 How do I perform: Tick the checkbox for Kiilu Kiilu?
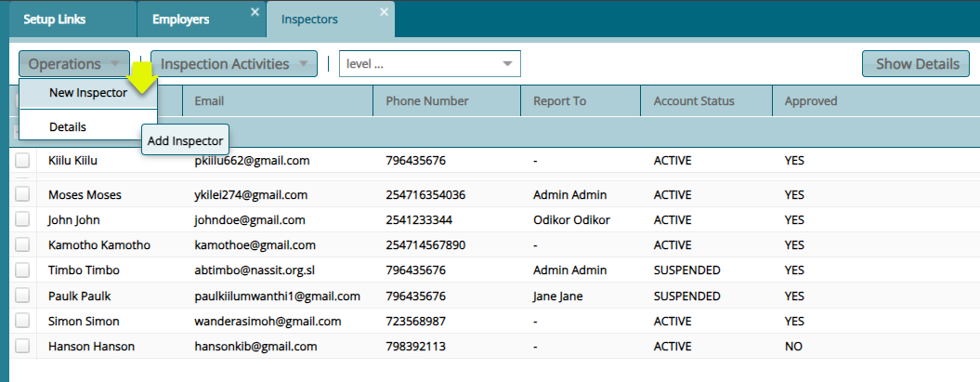(x=22, y=161)
